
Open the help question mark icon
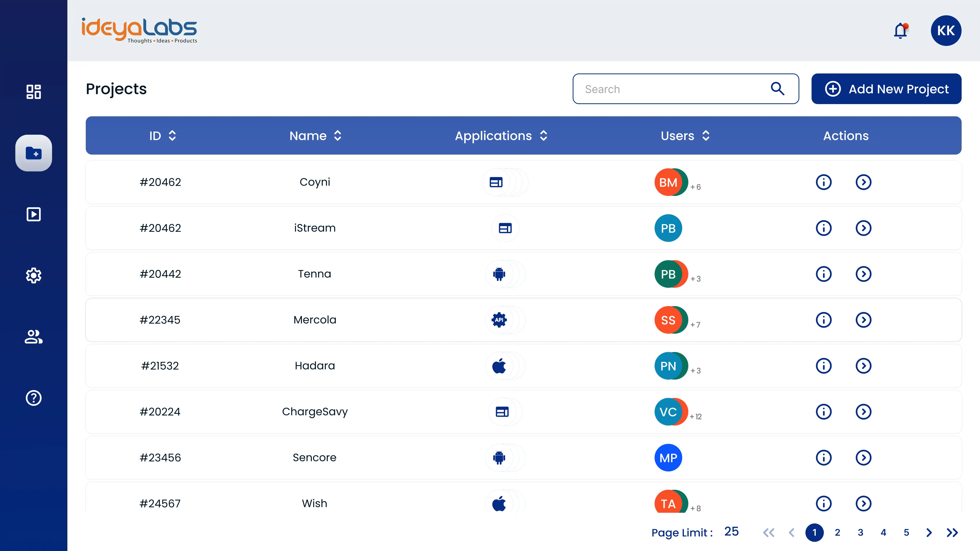point(33,398)
